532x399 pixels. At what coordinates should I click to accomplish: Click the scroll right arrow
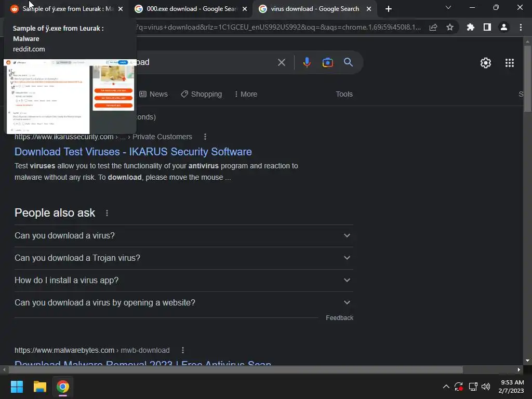pyautogui.click(x=519, y=369)
